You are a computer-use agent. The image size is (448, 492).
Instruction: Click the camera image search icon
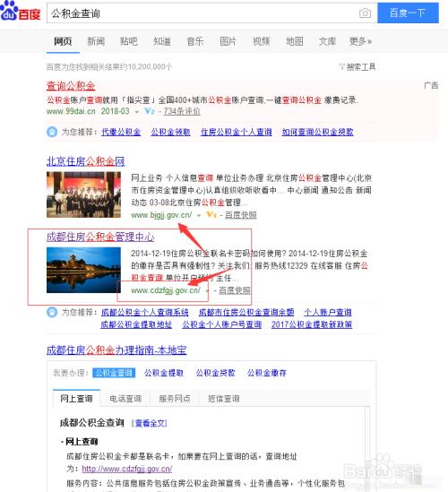pos(365,13)
